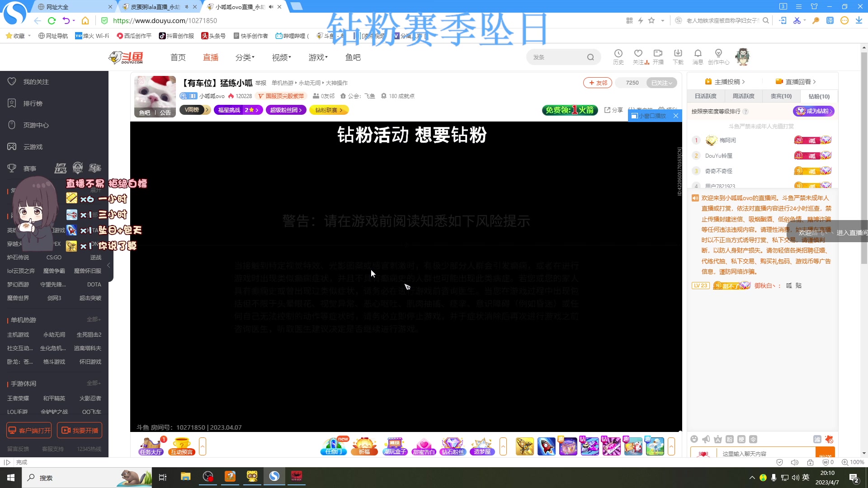Open the 消息 notifications bell
Image resolution: width=868 pixels, height=488 pixels.
698,57
